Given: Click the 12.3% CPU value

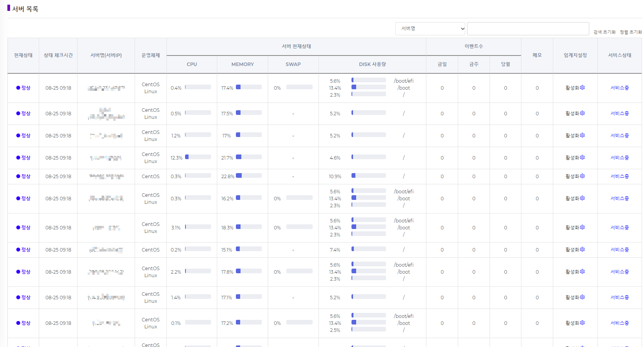Looking at the screenshot, I should 177,158.
